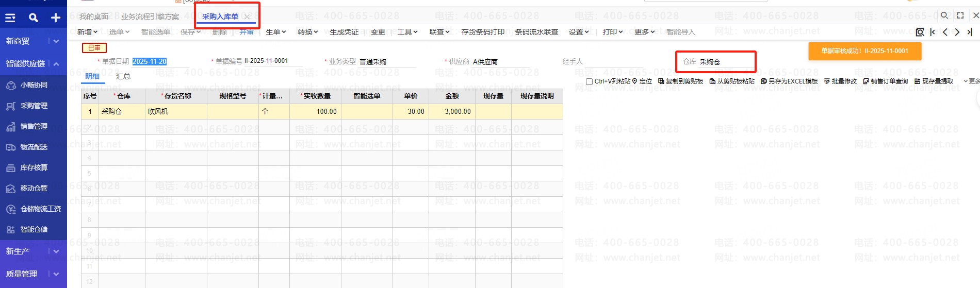Open 物流配送 module
The image size is (980, 288).
[34, 147]
